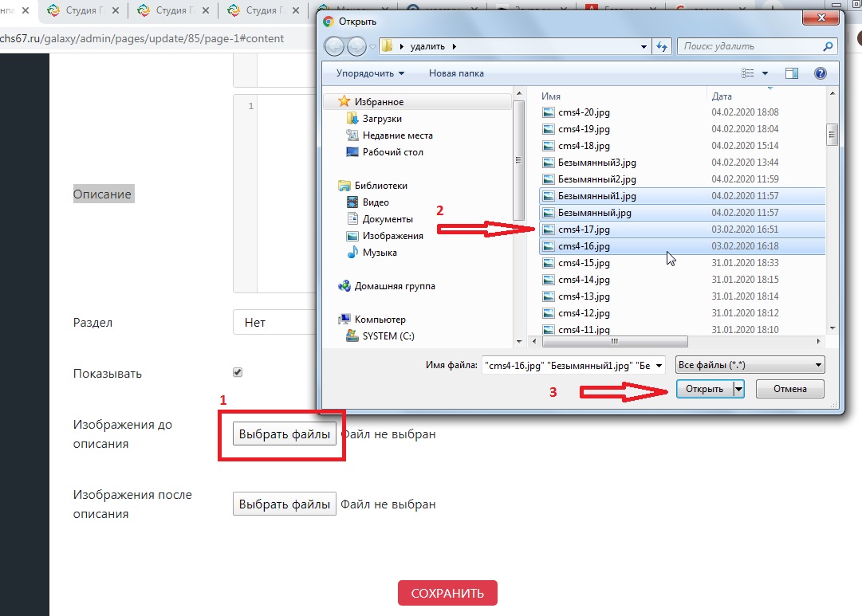Open the Упорядочить menu
The width and height of the screenshot is (862, 616).
coord(370,73)
